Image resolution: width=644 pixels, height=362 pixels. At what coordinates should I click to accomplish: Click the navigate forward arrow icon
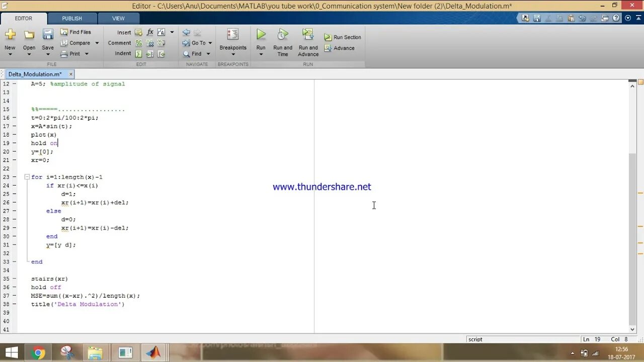197,32
